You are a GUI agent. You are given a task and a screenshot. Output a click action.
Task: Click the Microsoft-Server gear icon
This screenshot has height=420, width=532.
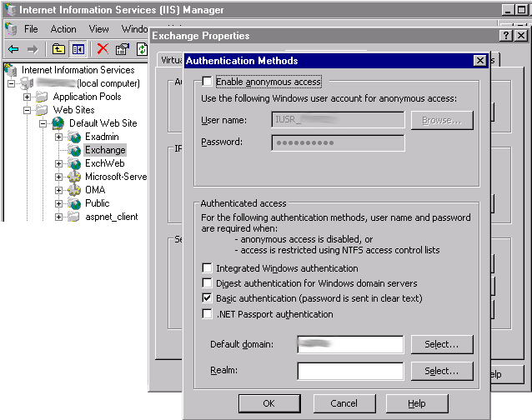pyautogui.click(x=74, y=177)
